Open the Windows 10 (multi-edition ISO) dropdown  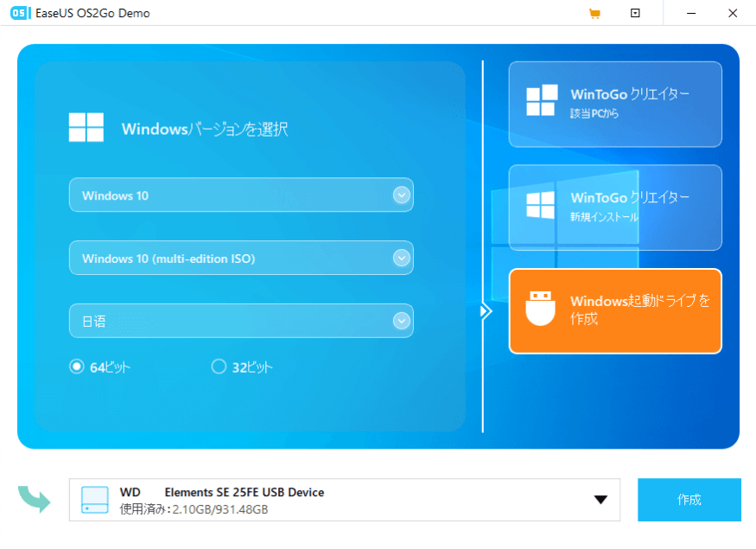400,258
